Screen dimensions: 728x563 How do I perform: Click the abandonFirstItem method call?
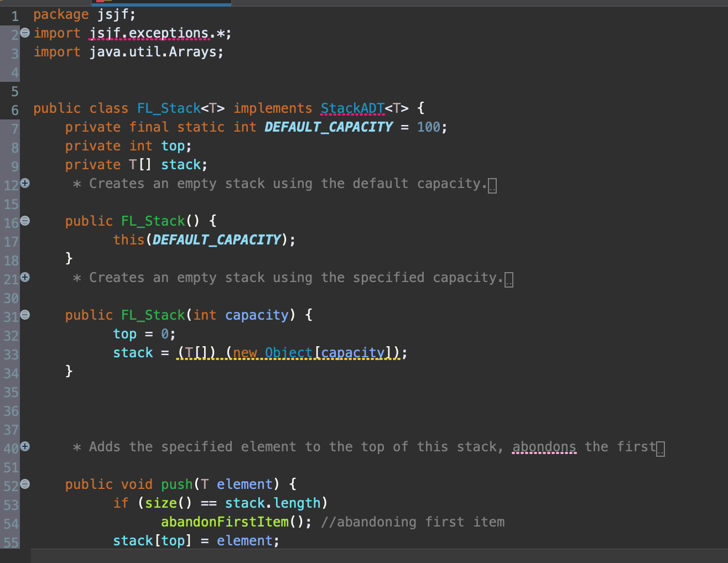click(x=224, y=522)
